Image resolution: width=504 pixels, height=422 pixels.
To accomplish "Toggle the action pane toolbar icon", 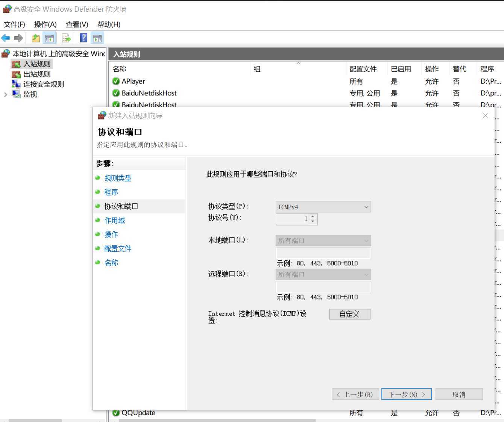I will pyautogui.click(x=97, y=38).
